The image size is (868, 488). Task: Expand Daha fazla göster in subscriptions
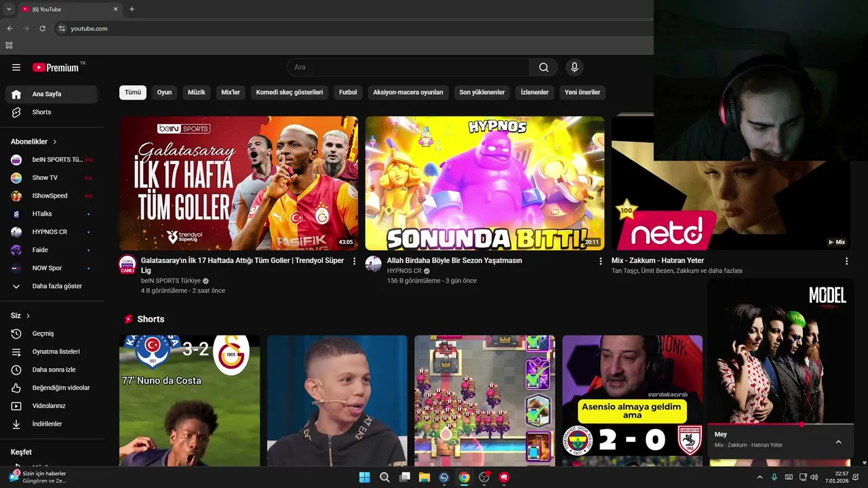coord(52,286)
